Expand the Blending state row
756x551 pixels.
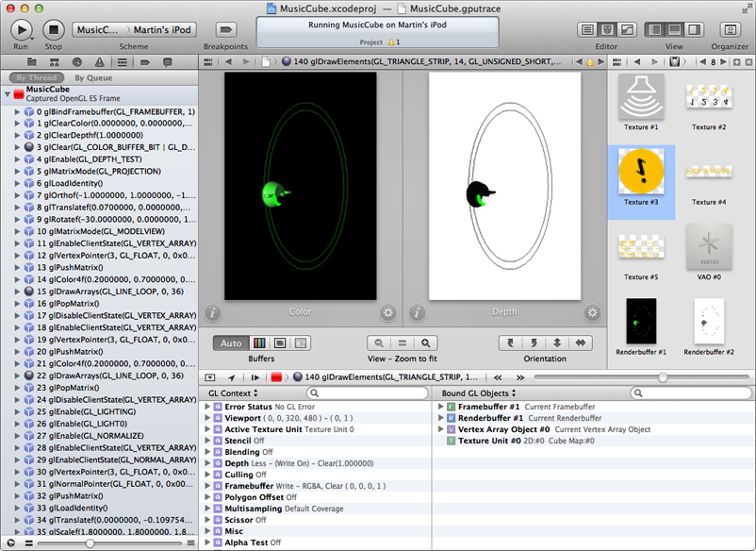click(x=207, y=452)
